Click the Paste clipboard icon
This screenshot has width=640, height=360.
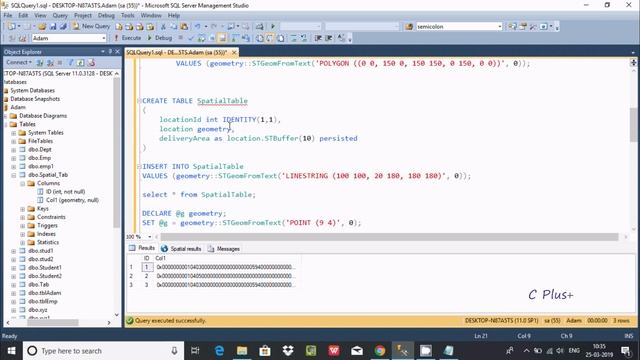coord(184,27)
